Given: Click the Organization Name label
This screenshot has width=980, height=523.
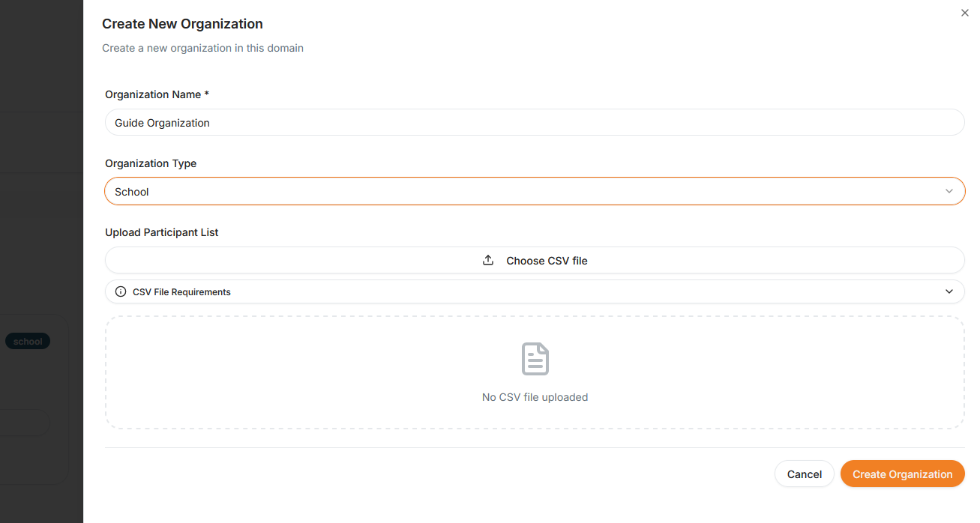Looking at the screenshot, I should [157, 94].
